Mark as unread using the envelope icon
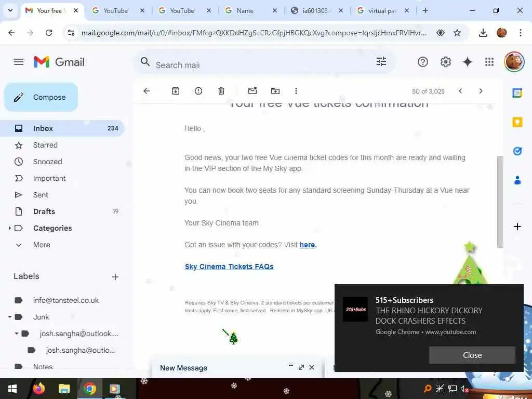 (x=252, y=90)
